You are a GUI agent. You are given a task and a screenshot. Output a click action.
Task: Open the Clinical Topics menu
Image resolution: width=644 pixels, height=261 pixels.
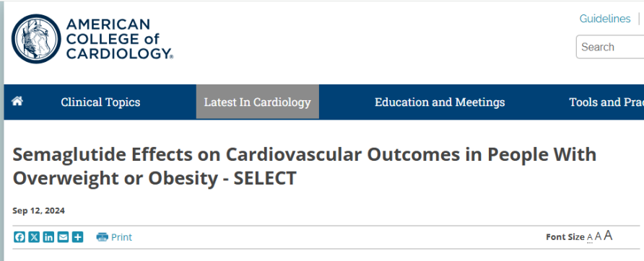tap(100, 102)
